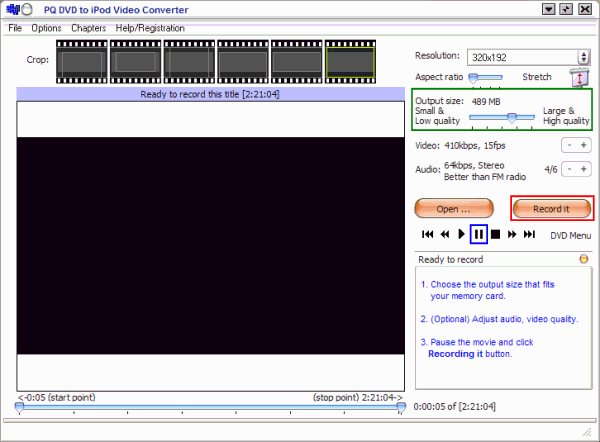
Task: Click the window resize grip corner
Action: [x=587, y=432]
